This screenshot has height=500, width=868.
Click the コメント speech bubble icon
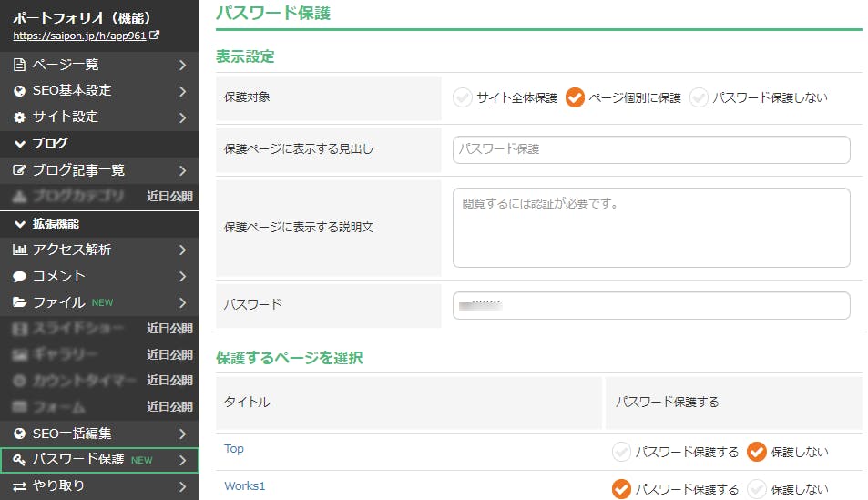pyautogui.click(x=19, y=276)
